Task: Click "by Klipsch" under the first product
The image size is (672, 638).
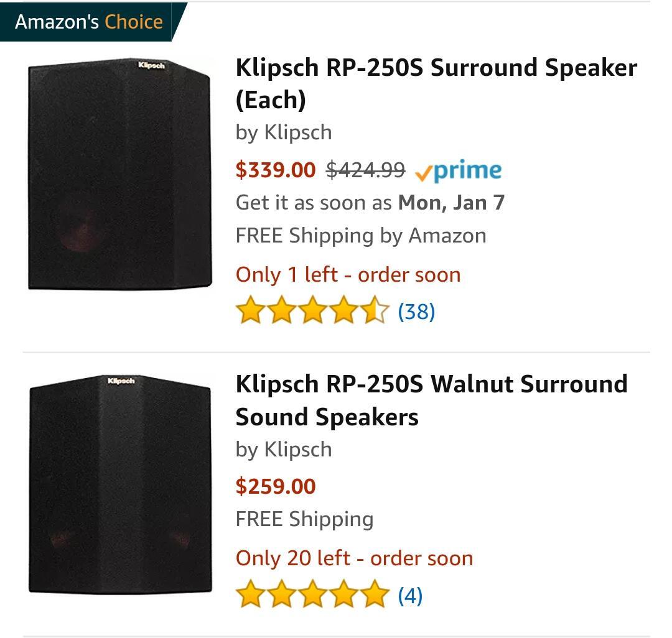Action: (283, 132)
